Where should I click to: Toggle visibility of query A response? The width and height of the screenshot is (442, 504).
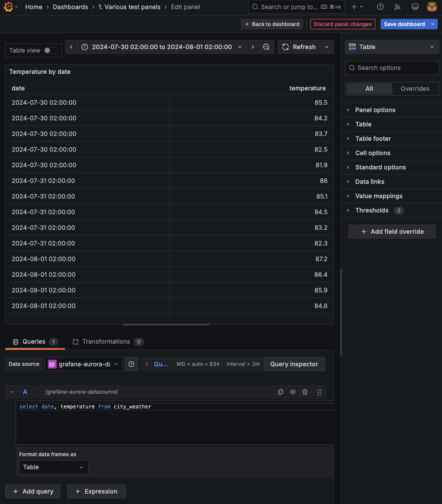coord(293,392)
